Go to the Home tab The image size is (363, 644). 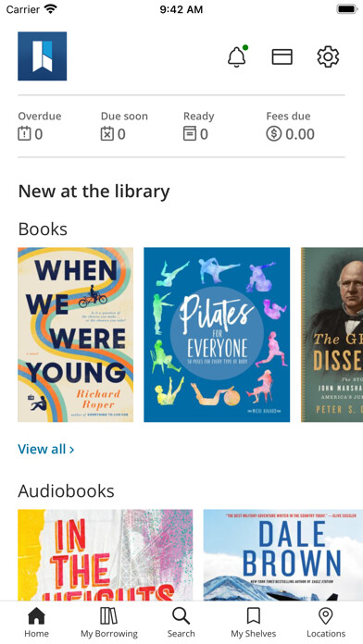click(36, 623)
